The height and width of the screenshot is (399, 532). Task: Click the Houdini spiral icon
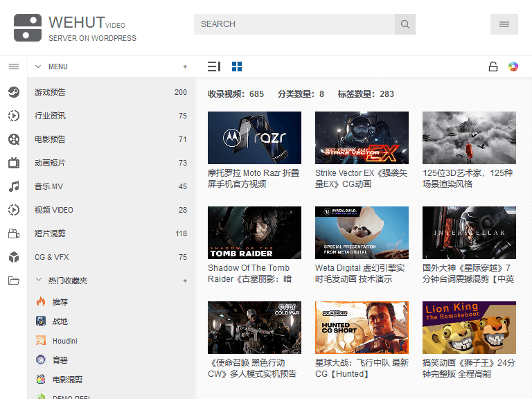pos(41,340)
